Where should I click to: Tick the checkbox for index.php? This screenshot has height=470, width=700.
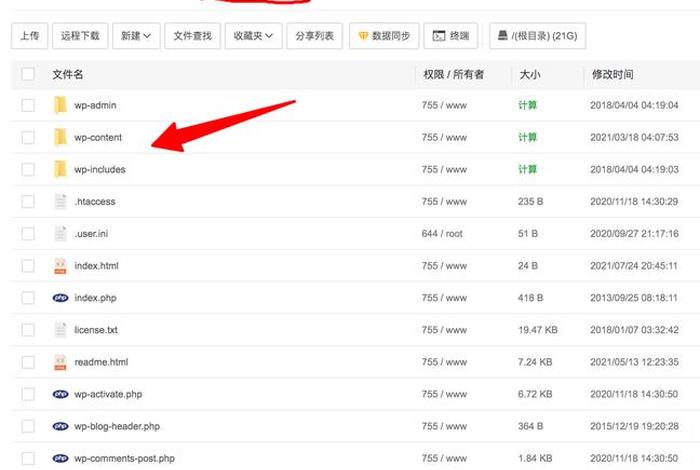pyautogui.click(x=28, y=298)
